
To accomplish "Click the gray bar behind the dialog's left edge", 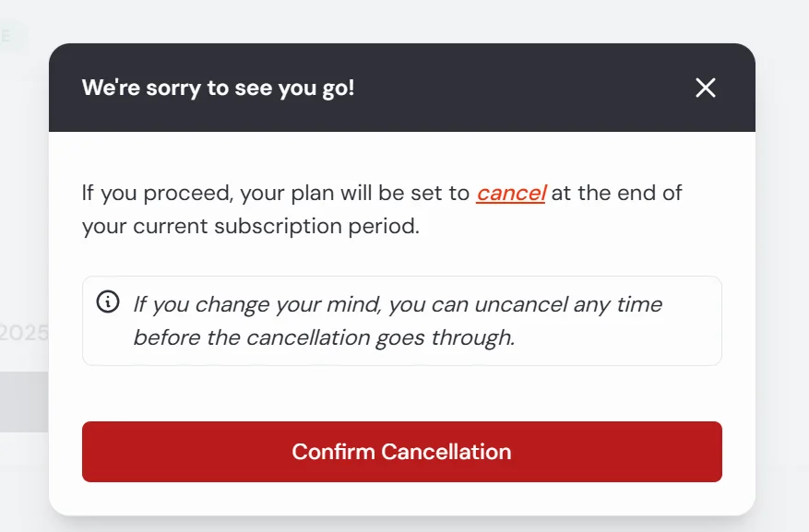I will (23, 402).
